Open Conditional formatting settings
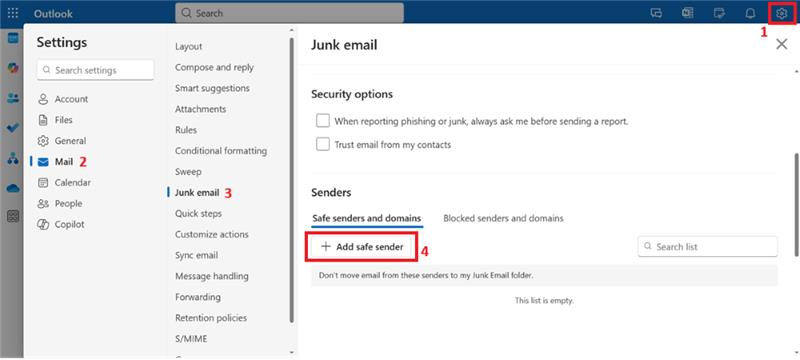Viewport: 800px width, 360px height. 221,151
